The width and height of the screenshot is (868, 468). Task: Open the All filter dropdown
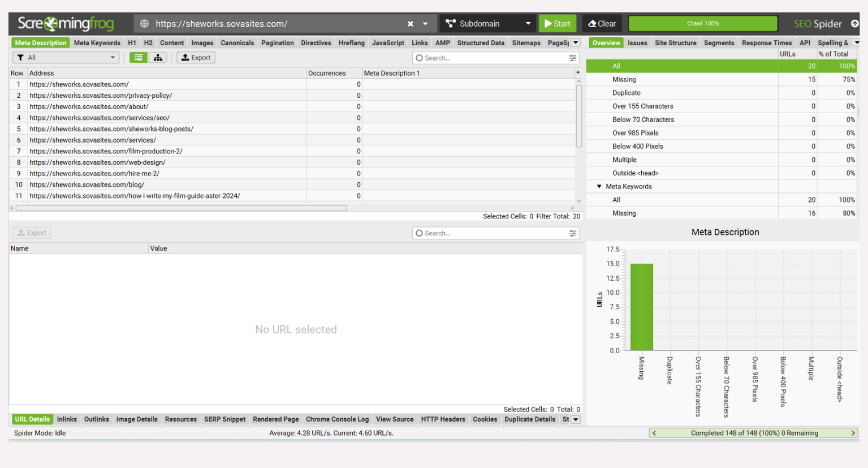[x=66, y=58]
